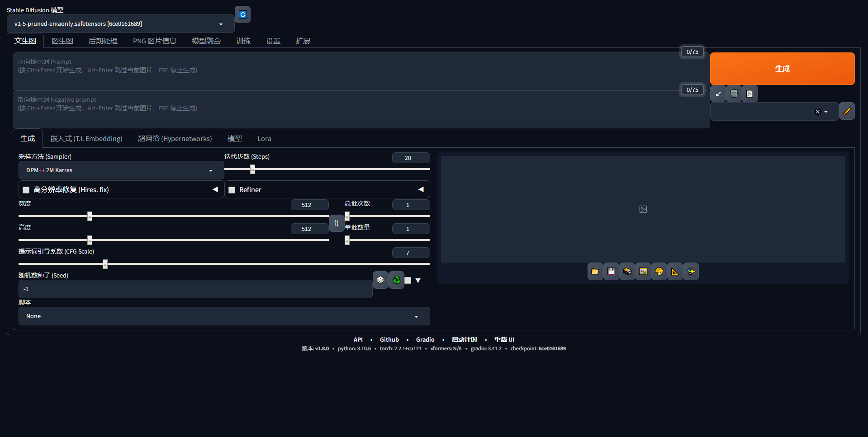Open the output images folder

[x=595, y=272]
